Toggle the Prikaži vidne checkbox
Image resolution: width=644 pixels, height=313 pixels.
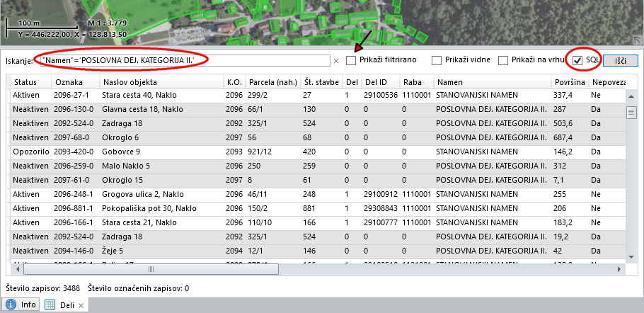pos(437,61)
